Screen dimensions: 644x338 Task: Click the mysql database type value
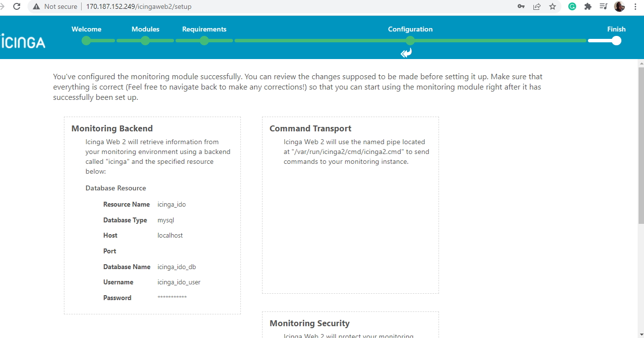tap(166, 220)
